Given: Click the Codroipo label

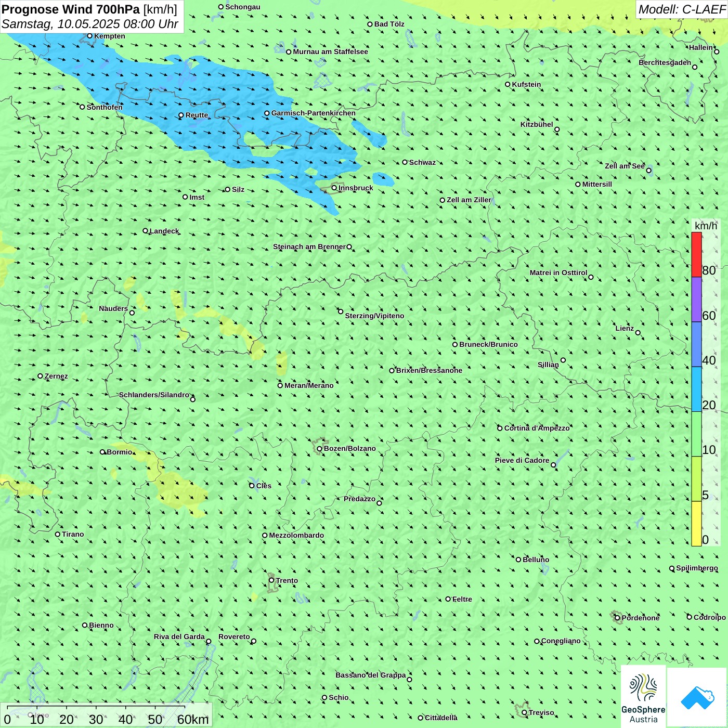Looking at the screenshot, I should tap(709, 617).
